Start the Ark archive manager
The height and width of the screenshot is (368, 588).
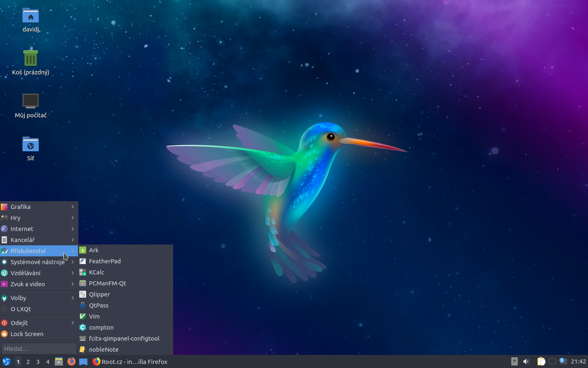coord(94,250)
